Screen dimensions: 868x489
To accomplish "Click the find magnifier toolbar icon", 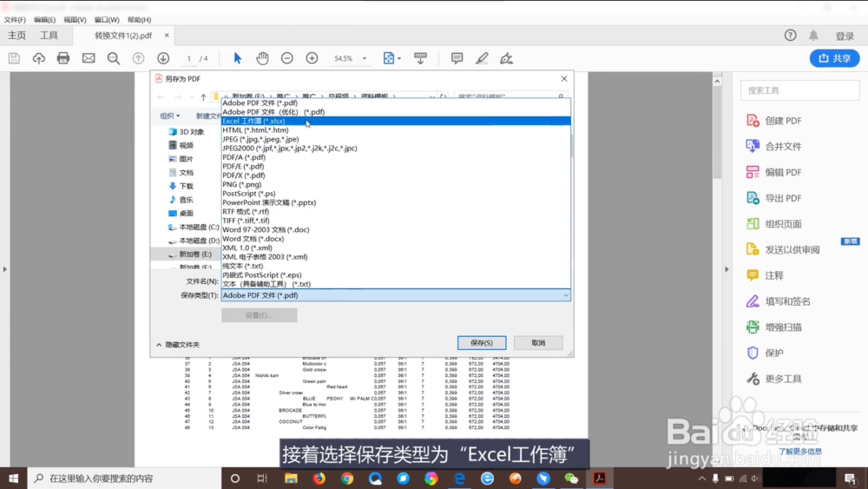I will pos(114,58).
